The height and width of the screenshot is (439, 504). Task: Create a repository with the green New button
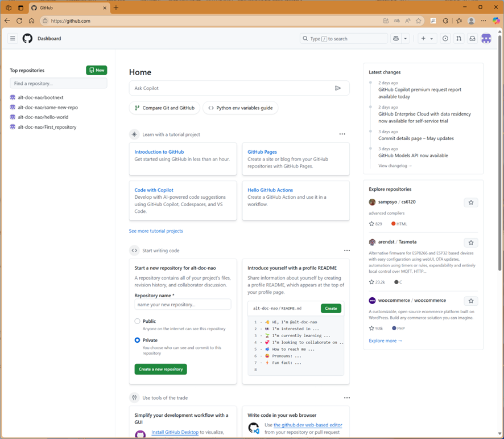click(97, 70)
